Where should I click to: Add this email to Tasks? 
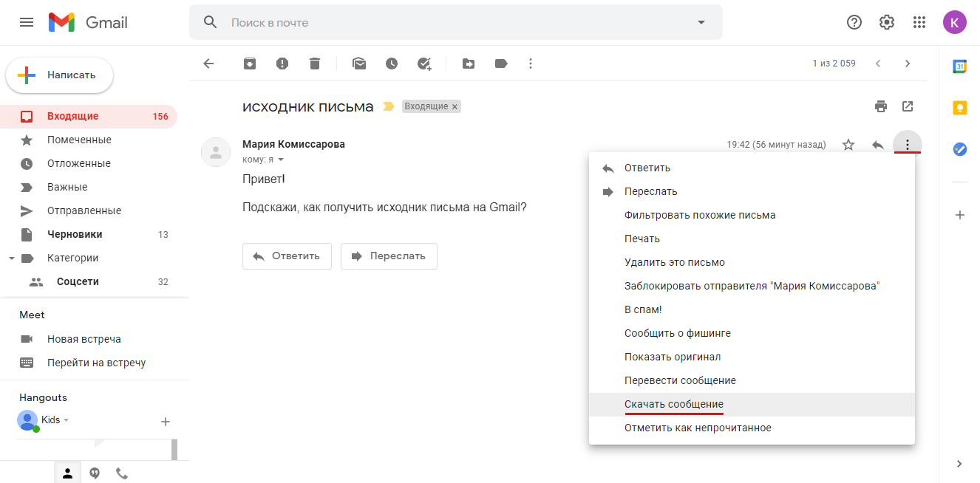(423, 64)
